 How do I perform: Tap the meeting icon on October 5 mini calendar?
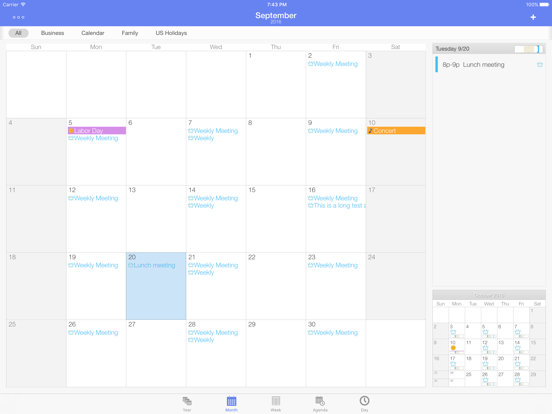485,332
